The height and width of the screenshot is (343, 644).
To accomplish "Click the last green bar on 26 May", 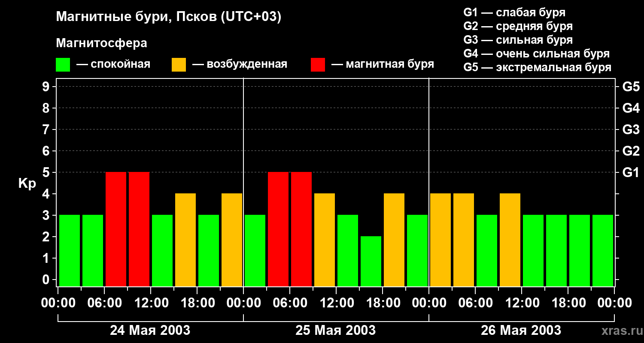I will [x=603, y=250].
